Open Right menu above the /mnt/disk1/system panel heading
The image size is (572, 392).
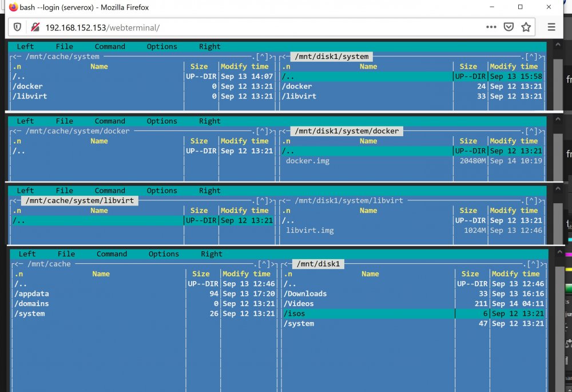(x=209, y=46)
